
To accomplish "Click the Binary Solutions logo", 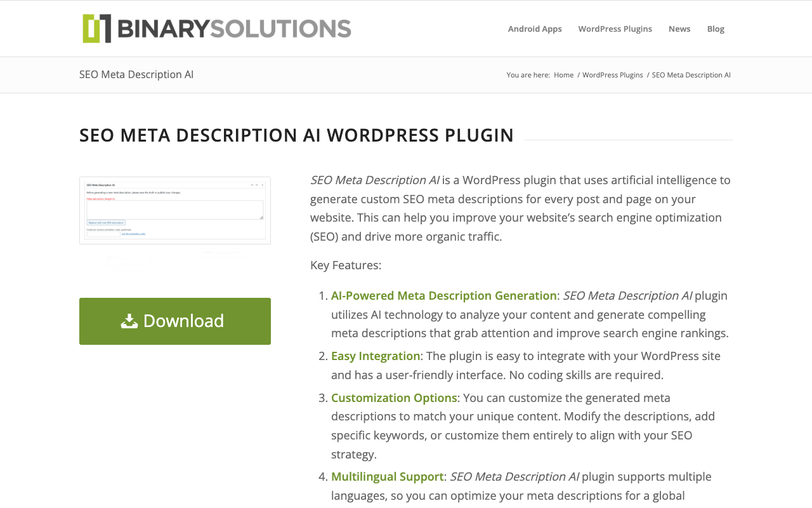I will click(x=216, y=29).
